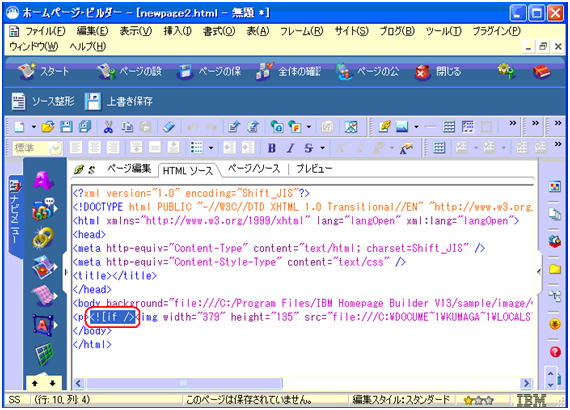
Task: Click the globe preview in browser icon
Action: pyautogui.click(x=277, y=127)
